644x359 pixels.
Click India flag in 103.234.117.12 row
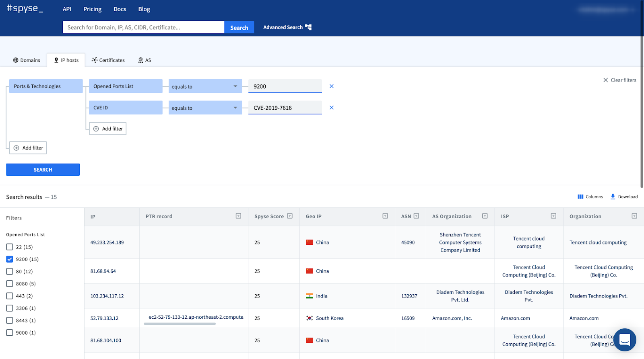310,296
